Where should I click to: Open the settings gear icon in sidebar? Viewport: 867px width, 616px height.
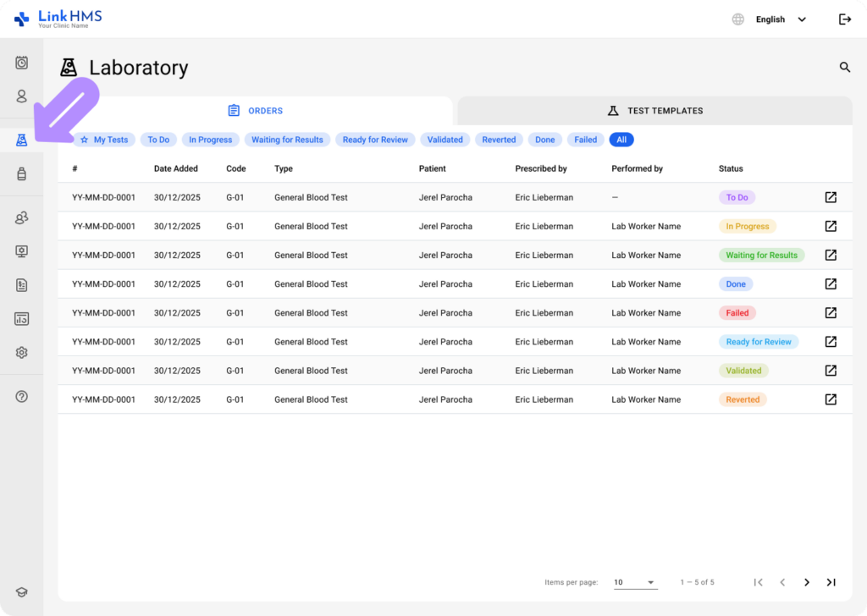pos(22,353)
